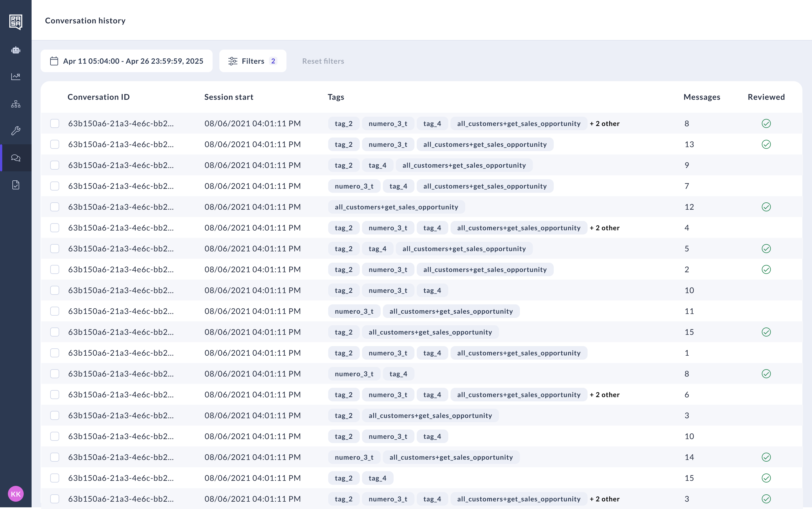Open the date range picker Apr 11 - Apr 26
The width and height of the screenshot is (812, 509).
126,61
